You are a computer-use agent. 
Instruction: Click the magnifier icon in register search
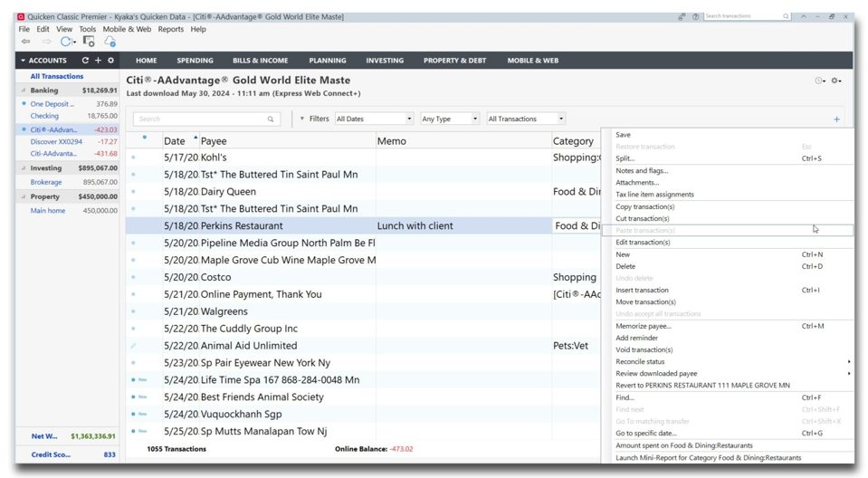pyautogui.click(x=271, y=119)
